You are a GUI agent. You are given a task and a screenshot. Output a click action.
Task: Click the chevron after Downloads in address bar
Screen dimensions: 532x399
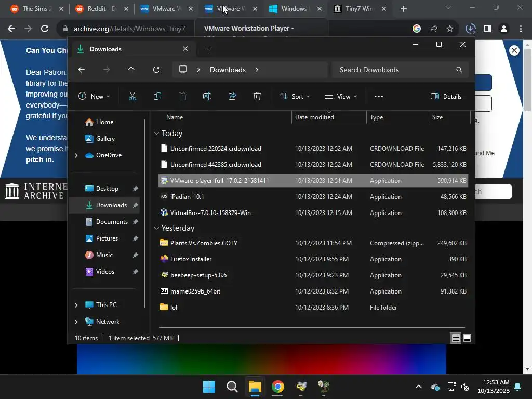257,70
